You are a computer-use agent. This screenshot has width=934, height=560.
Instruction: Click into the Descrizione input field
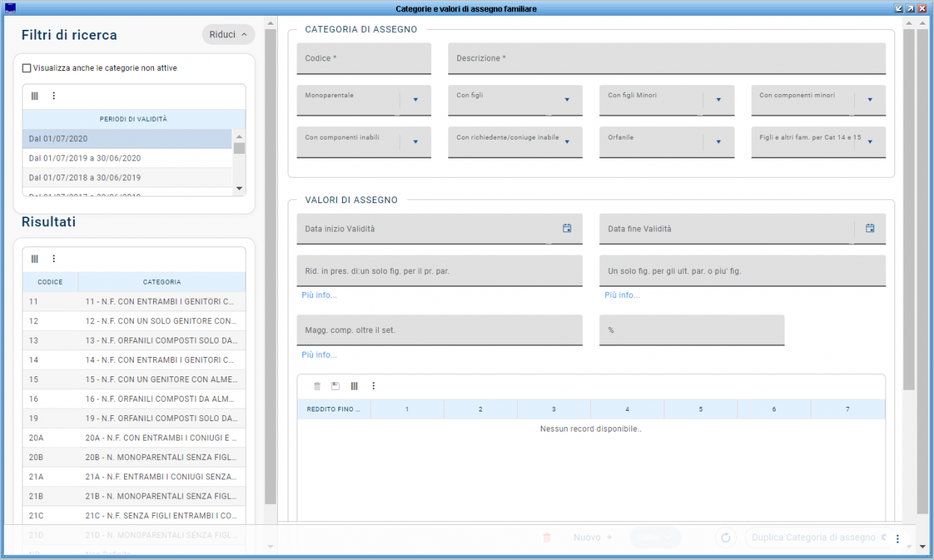click(667, 58)
